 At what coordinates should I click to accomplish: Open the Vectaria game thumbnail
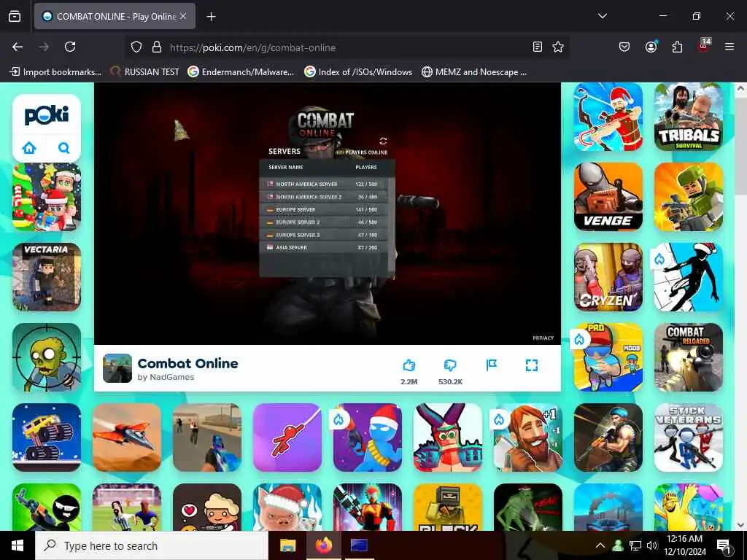tap(47, 276)
